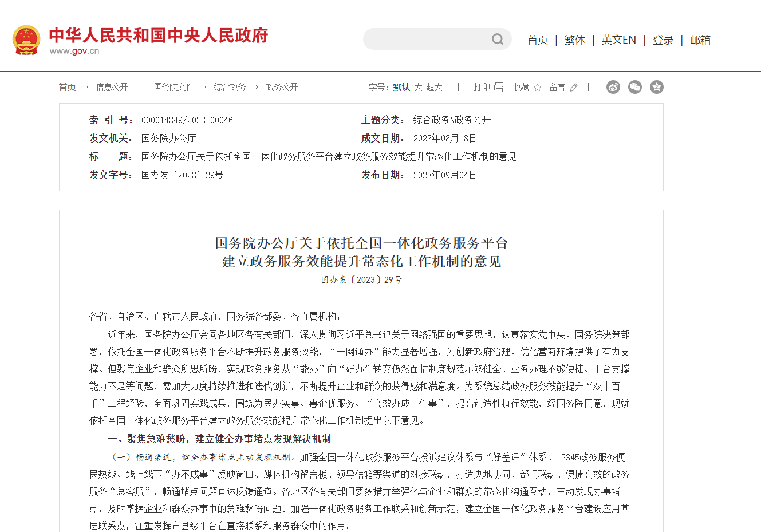Share to Qzone star icon
The image size is (761, 532).
pyautogui.click(x=657, y=87)
